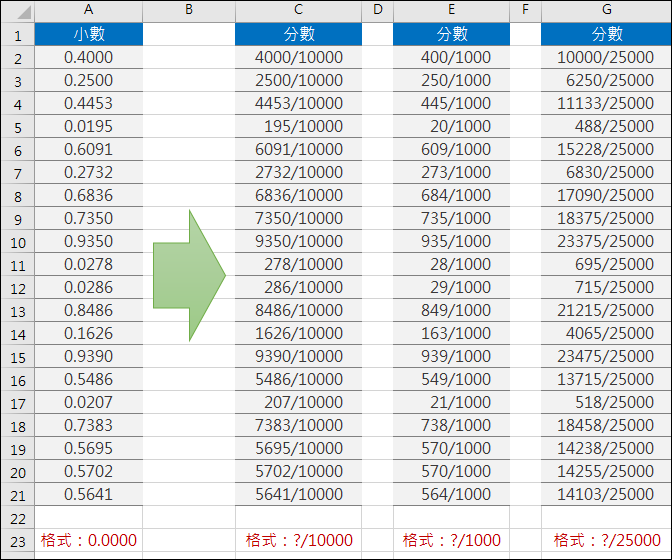Select row 23 header
The width and height of the screenshot is (672, 560).
[x=18, y=541]
